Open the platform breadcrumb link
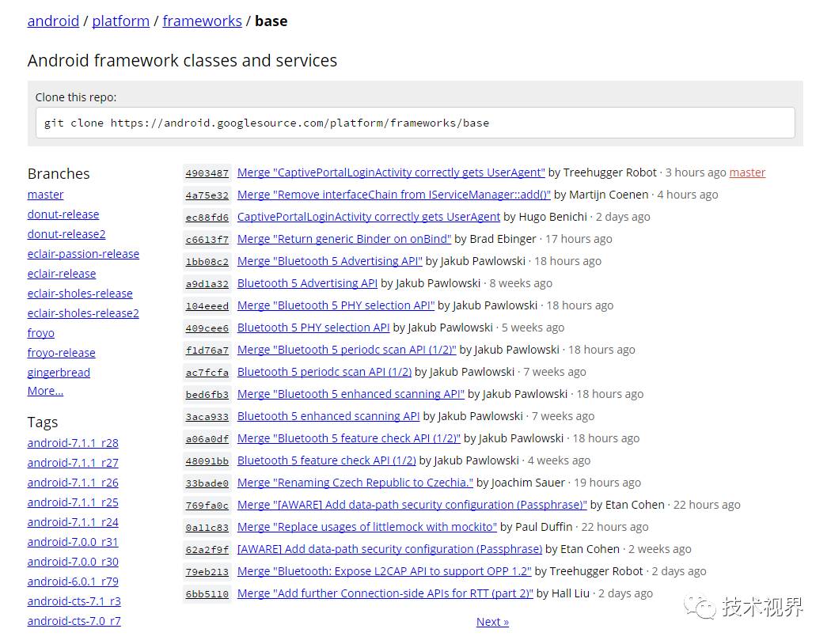The height and width of the screenshot is (644, 831). [x=121, y=21]
